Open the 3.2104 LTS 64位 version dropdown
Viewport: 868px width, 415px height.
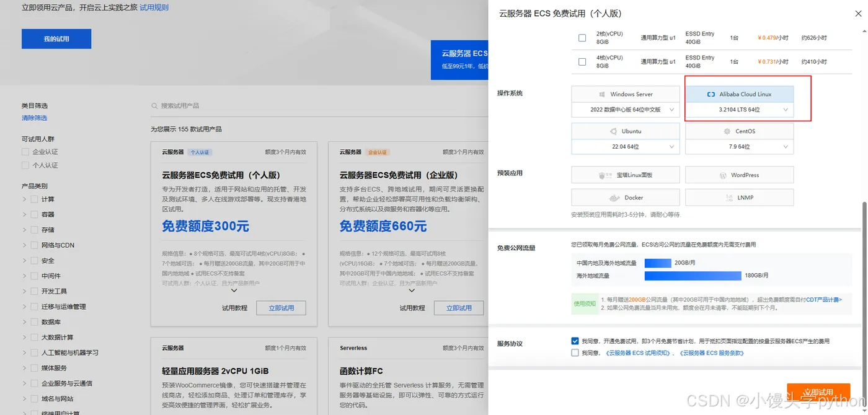[x=739, y=110]
